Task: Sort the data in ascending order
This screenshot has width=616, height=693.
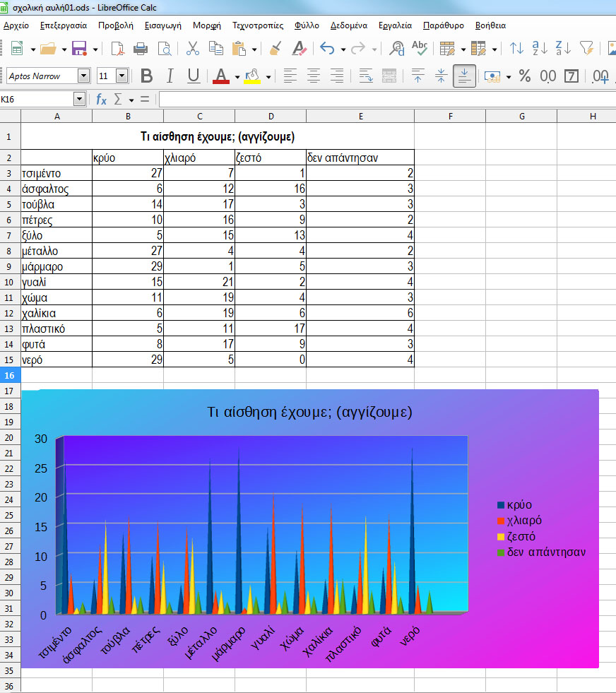Action: (541, 49)
